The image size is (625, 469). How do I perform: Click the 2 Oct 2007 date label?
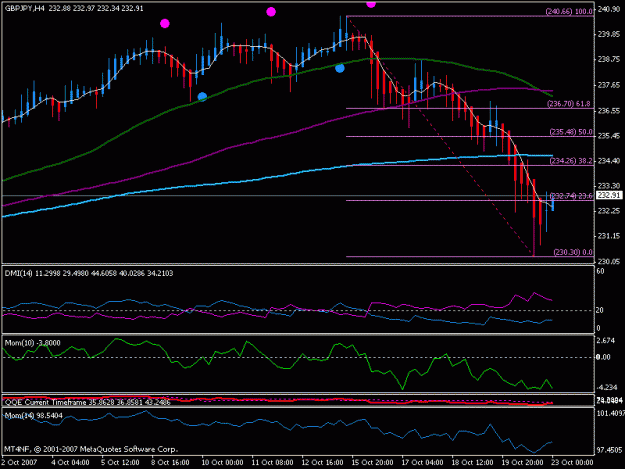click(19, 462)
